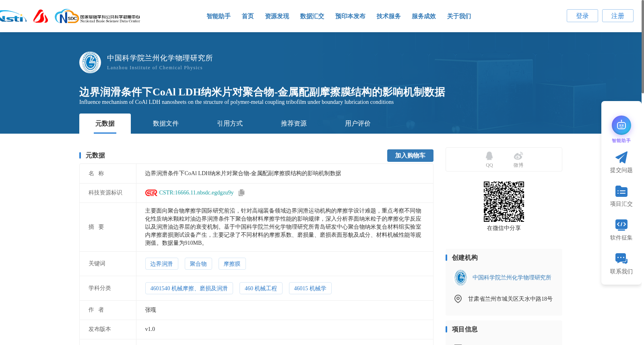The height and width of the screenshot is (345, 644).
Task: Click author name 张嘎
Action: pos(151,310)
